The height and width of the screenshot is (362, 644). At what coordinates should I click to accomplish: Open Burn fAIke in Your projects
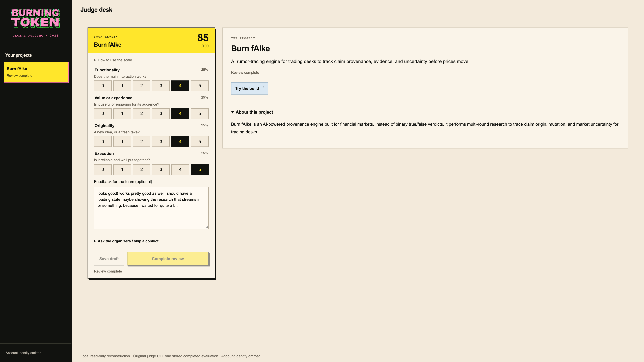(36, 72)
